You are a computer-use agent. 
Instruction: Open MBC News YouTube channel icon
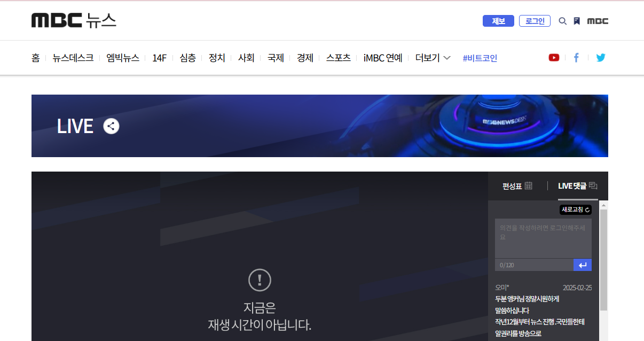[554, 57]
